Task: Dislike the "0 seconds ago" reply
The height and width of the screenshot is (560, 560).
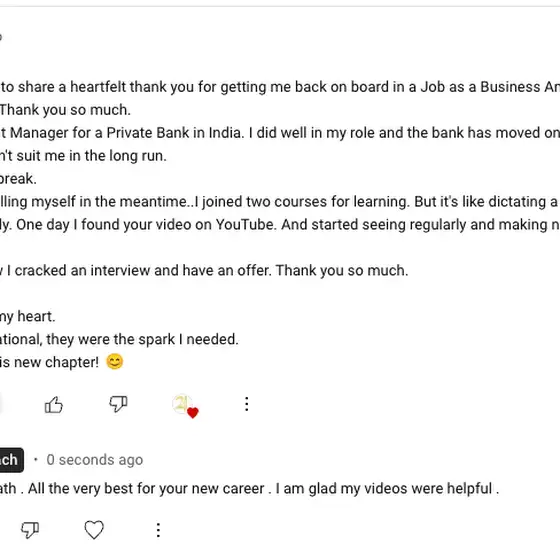Action: (x=30, y=529)
